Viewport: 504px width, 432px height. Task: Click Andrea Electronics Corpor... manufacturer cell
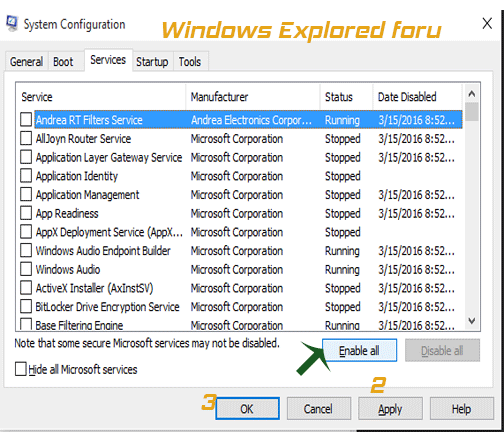pos(251,120)
